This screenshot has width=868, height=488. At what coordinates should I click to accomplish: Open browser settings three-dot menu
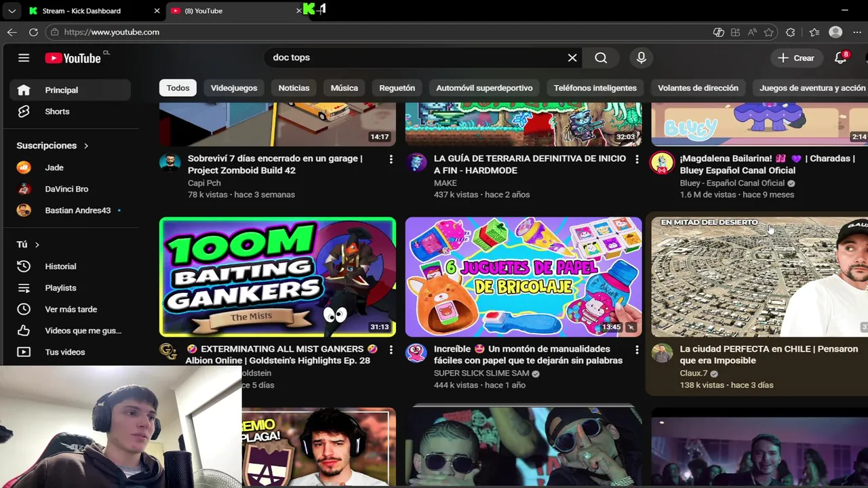857,32
